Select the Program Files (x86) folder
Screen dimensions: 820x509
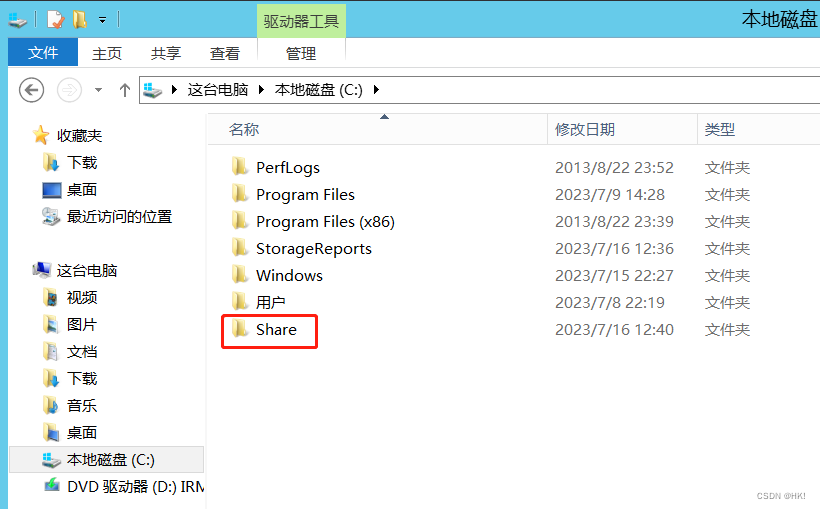coord(325,221)
